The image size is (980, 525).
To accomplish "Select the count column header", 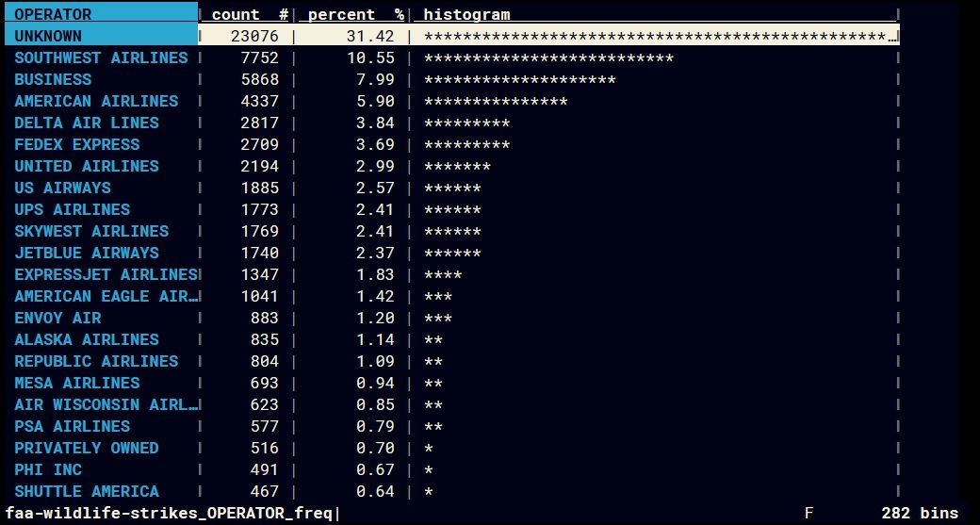I will [x=246, y=14].
